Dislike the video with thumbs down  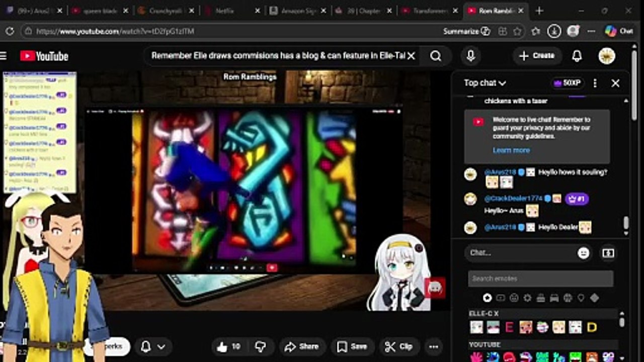(x=261, y=346)
